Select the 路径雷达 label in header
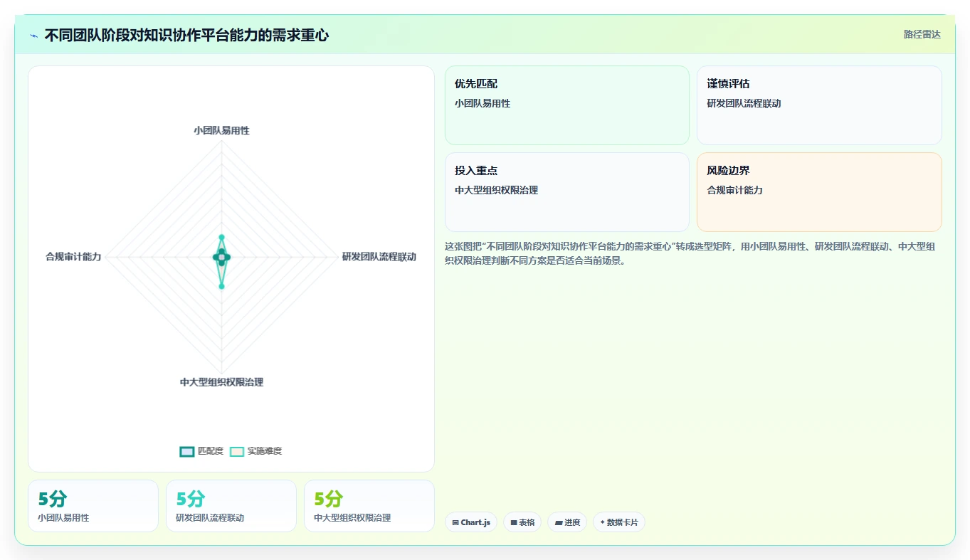The height and width of the screenshot is (560, 970). (922, 34)
